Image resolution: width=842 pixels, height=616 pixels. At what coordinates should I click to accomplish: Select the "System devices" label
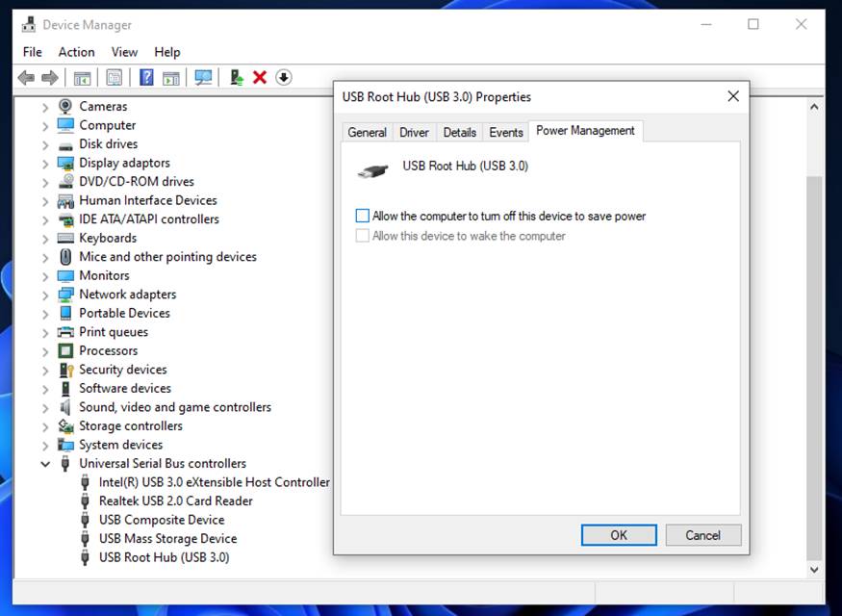(121, 445)
